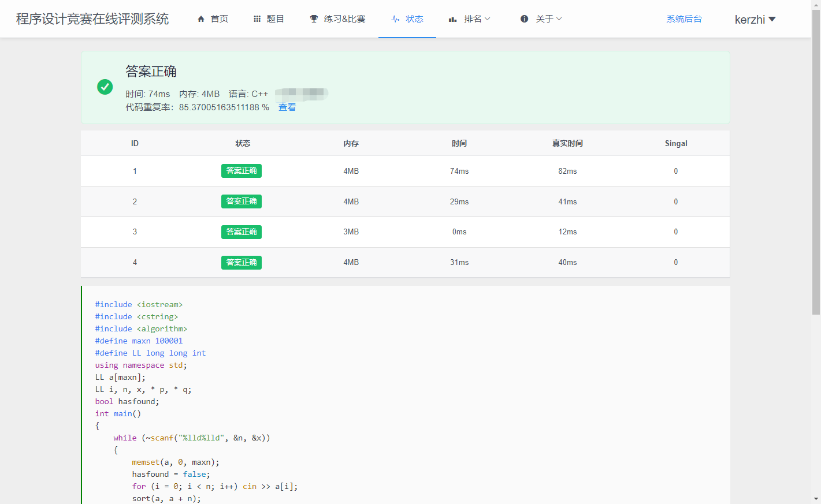Click the scrollbar down arrow

(816, 499)
